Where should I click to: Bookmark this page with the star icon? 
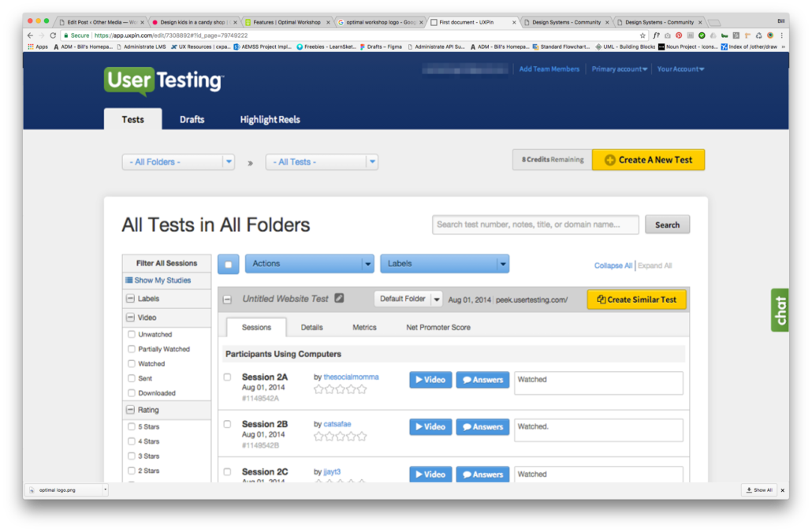pos(643,35)
